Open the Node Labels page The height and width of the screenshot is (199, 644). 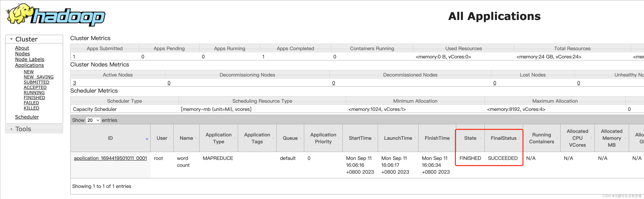[x=30, y=60]
